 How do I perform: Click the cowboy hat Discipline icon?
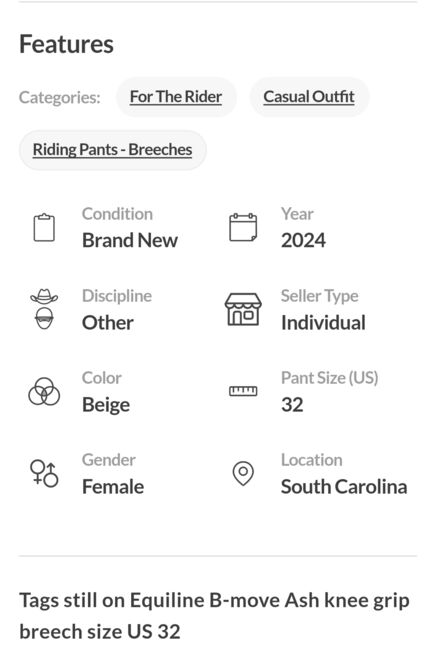pos(44,309)
